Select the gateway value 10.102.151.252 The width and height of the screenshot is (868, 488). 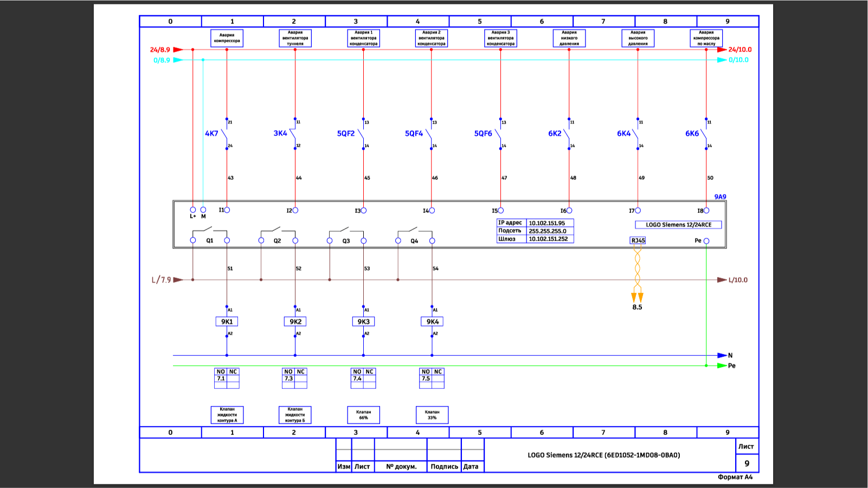(548, 239)
